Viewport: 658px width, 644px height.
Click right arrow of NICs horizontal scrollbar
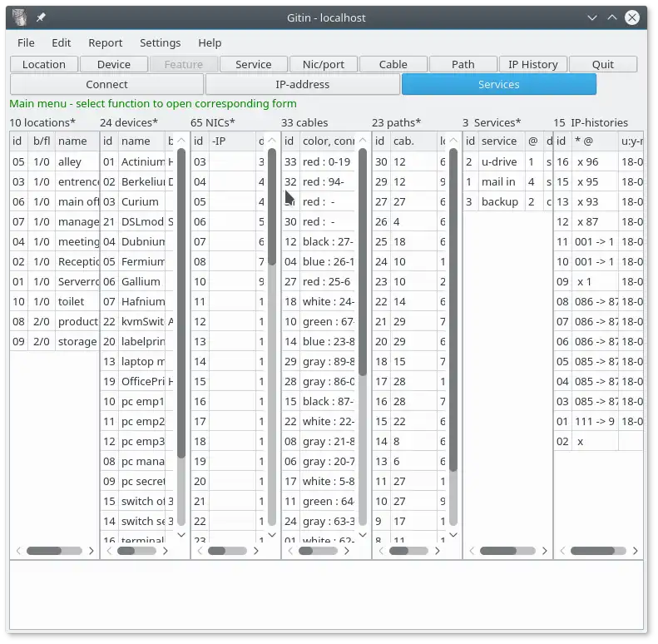(x=256, y=551)
